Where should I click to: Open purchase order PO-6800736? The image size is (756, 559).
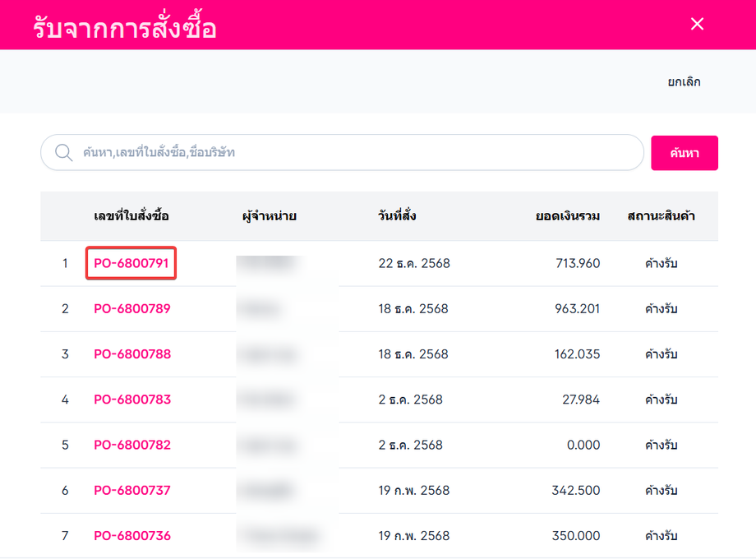click(132, 535)
